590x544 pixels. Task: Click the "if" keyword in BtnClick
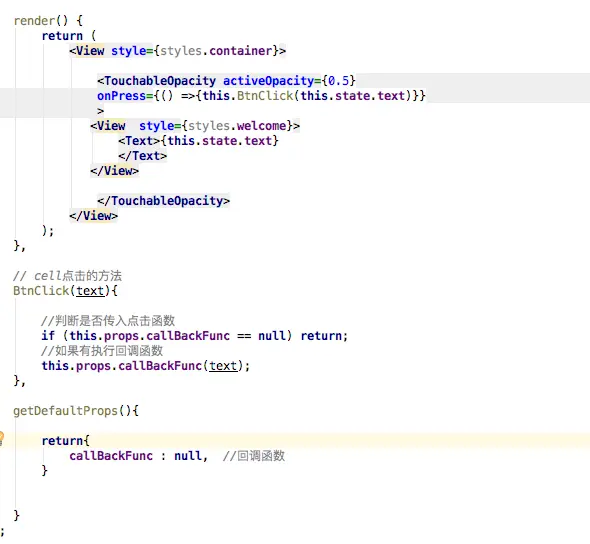click(48, 336)
